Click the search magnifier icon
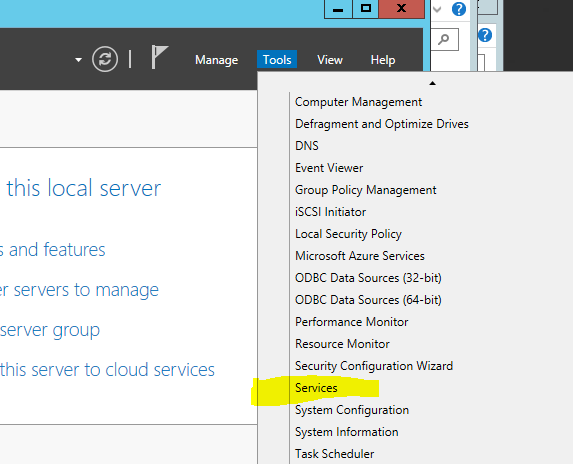The image size is (573, 464). [x=444, y=39]
